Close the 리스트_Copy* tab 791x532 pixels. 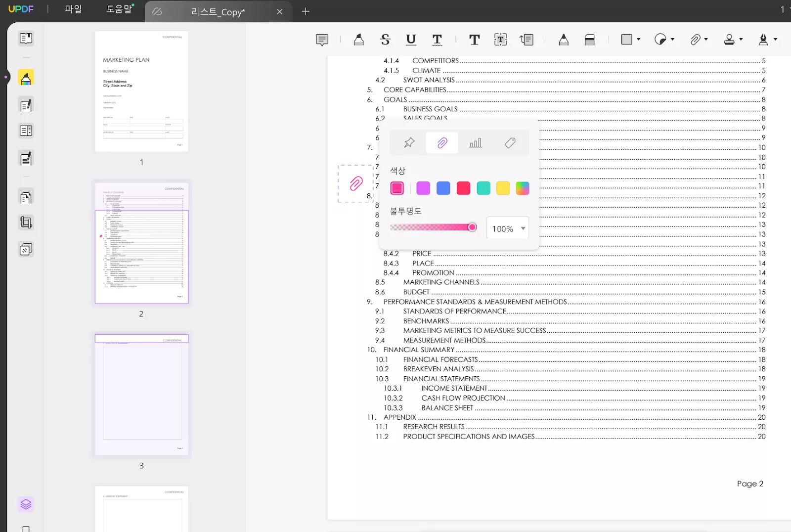coord(279,12)
